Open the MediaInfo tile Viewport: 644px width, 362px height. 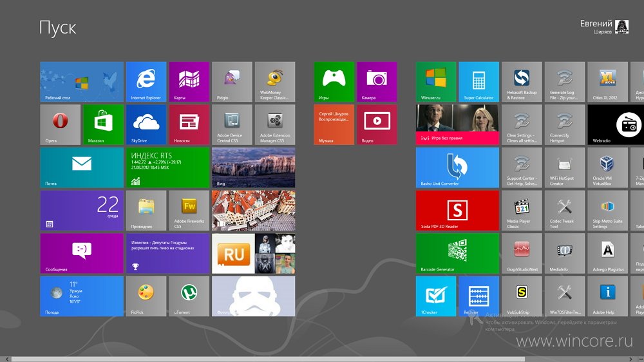point(565,254)
